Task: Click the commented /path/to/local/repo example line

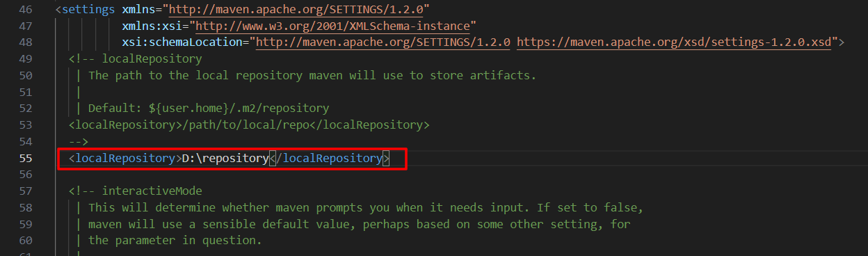Action: click(x=249, y=125)
